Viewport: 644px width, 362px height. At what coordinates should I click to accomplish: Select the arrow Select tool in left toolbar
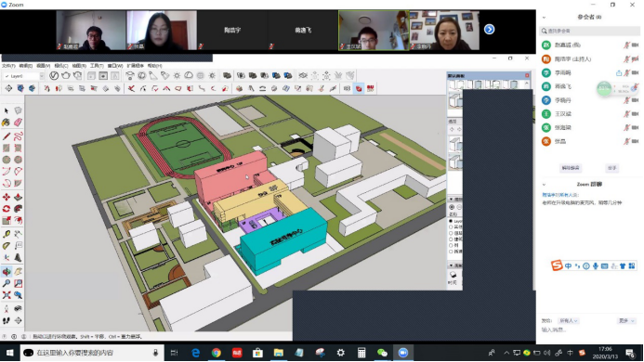pyautogui.click(x=7, y=110)
